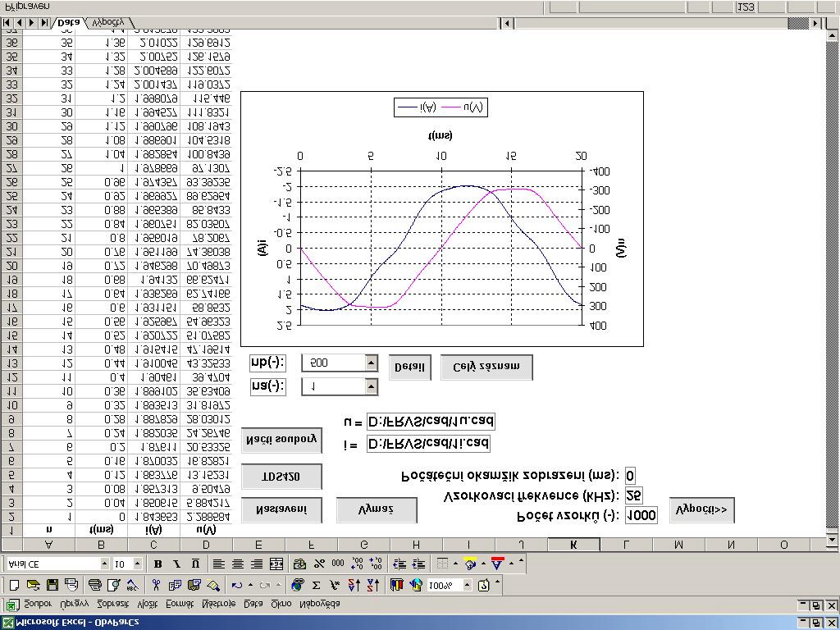Open the Borders dropdown arrow

point(455,564)
